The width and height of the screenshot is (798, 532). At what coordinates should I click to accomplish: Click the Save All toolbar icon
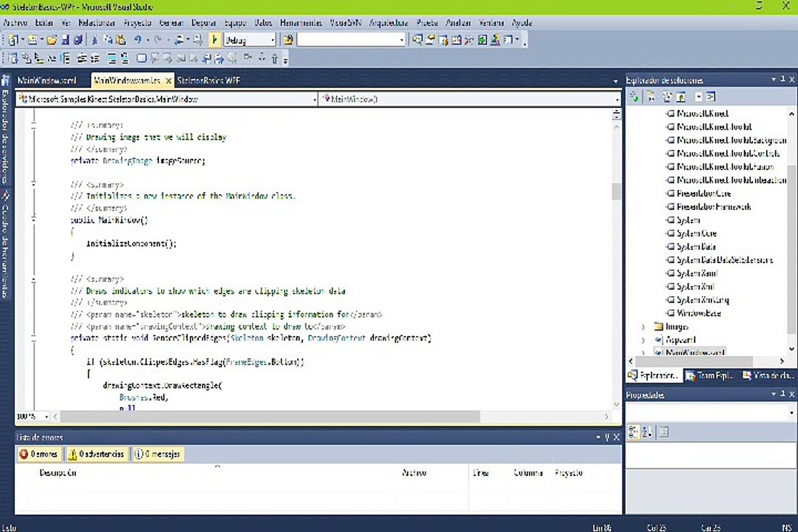78,40
